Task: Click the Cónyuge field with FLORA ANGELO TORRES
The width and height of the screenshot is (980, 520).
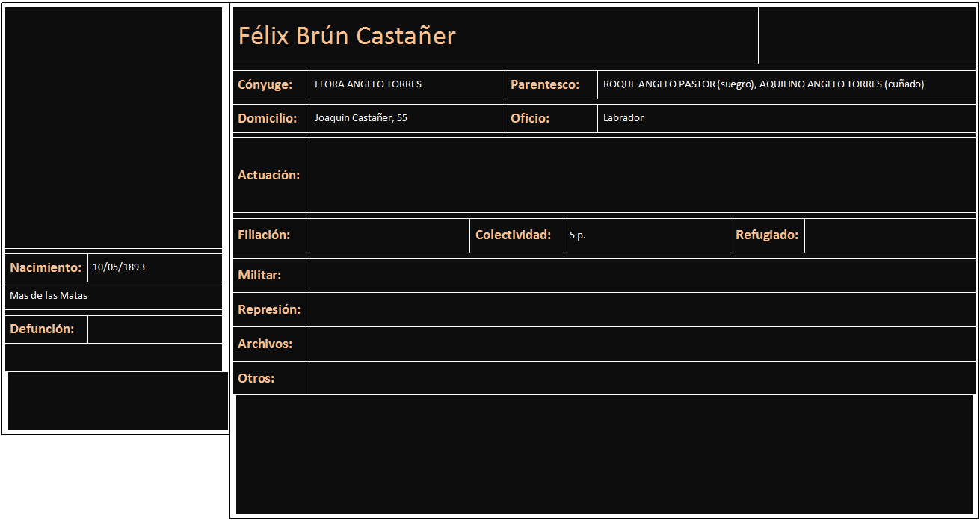Action: (407, 84)
